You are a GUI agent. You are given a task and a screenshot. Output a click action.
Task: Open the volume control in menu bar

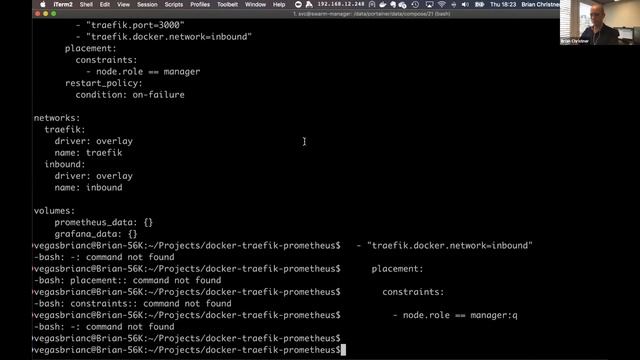[x=465, y=4]
